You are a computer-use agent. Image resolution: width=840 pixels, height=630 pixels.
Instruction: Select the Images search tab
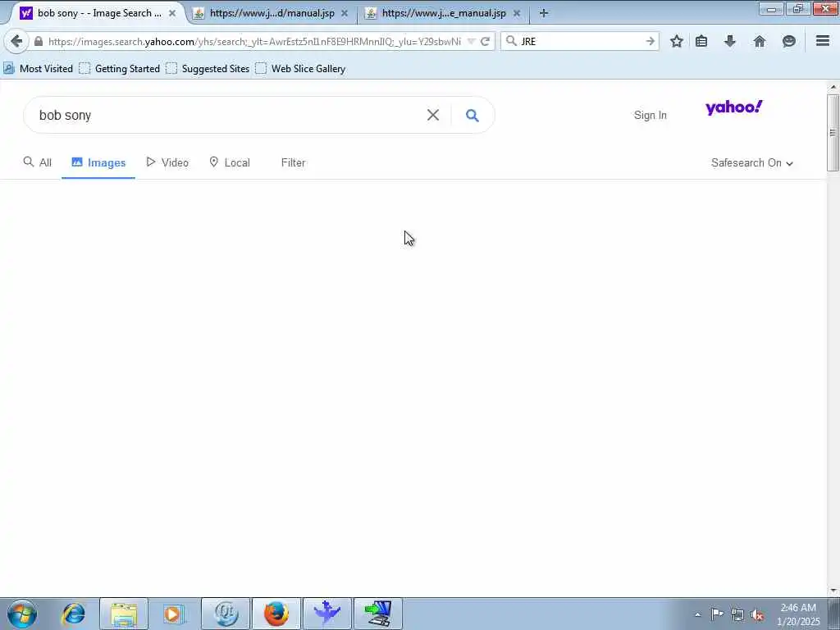(98, 162)
